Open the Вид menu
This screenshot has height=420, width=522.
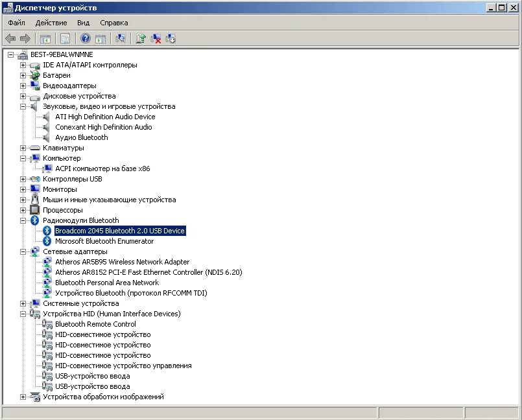point(83,23)
